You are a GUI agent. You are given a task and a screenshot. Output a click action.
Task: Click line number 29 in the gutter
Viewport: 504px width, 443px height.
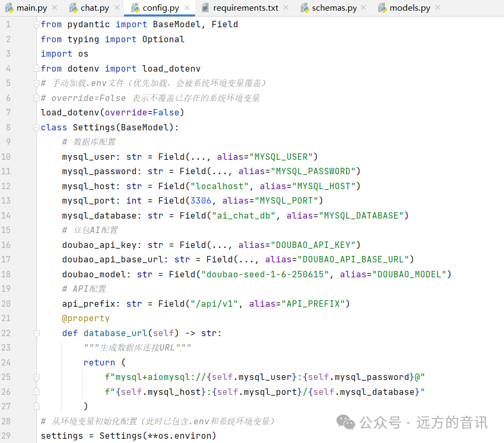click(x=6, y=436)
